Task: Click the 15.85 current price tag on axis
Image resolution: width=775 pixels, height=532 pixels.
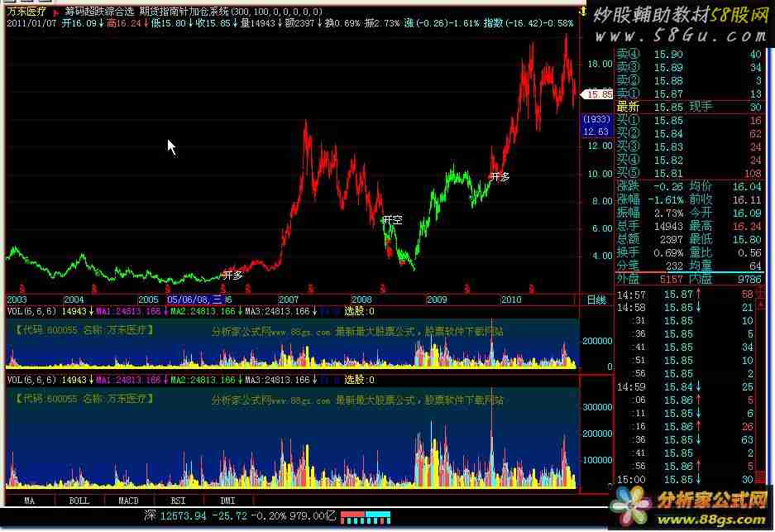Action: pyautogui.click(x=597, y=94)
